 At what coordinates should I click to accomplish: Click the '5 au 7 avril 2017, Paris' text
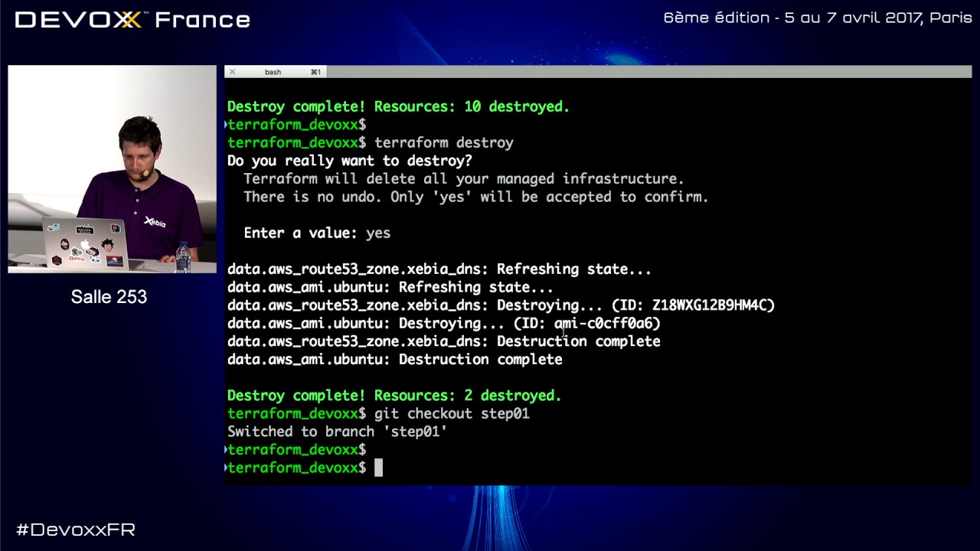click(878, 18)
